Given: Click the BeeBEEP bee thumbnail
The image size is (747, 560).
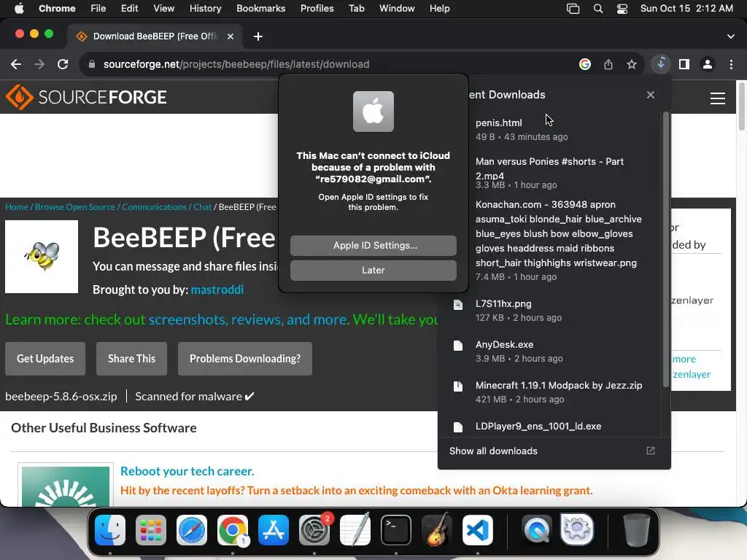Looking at the screenshot, I should coord(42,257).
